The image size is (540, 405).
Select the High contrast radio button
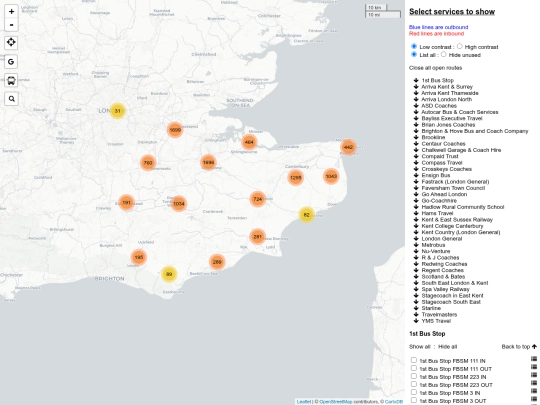[x=459, y=46]
